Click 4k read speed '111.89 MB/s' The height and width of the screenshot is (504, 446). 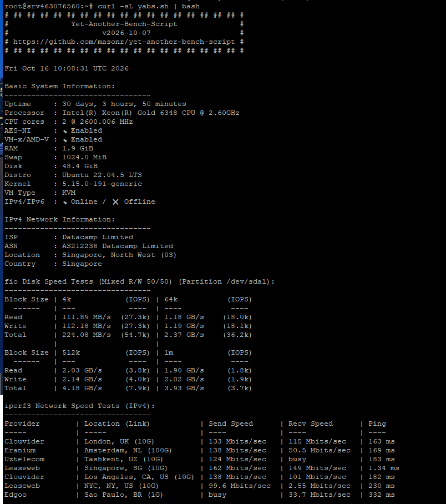tap(87, 317)
